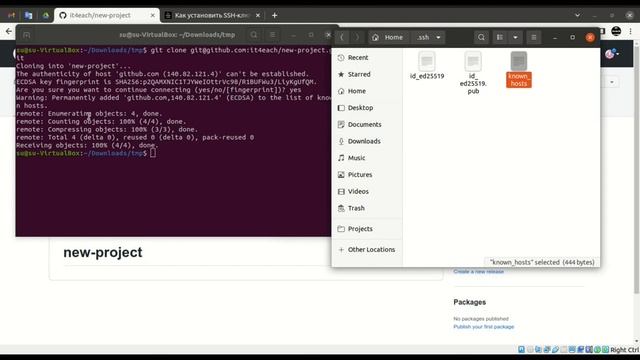The width and height of the screenshot is (640, 360).
Task: Click the terminal new tab icon
Action: coord(27,35)
